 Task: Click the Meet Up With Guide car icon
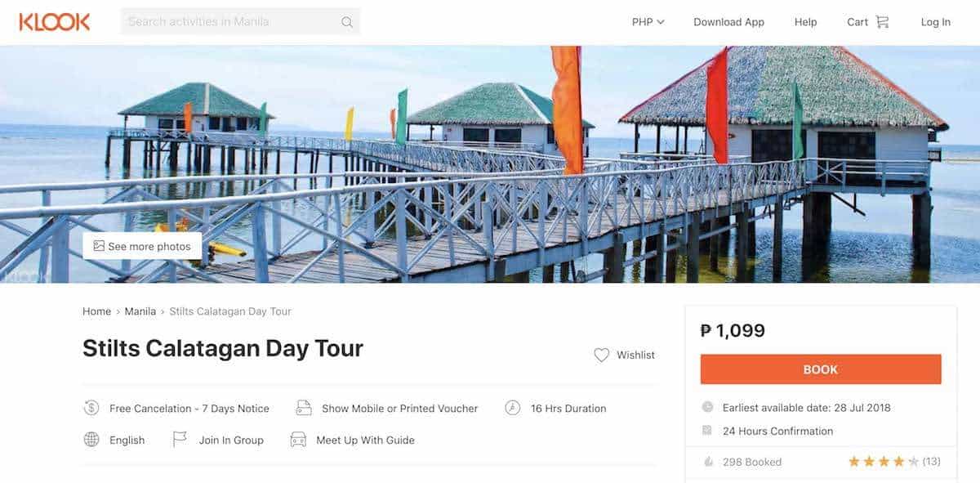298,440
